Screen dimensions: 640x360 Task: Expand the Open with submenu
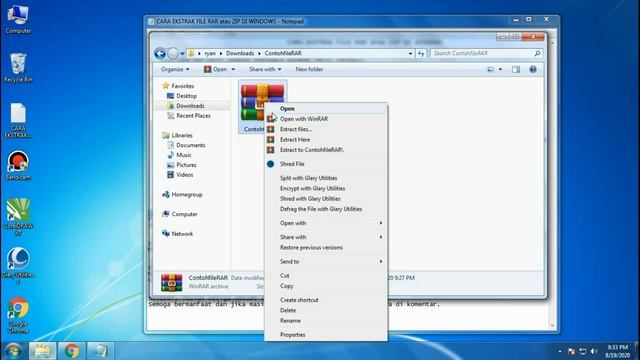pos(326,223)
